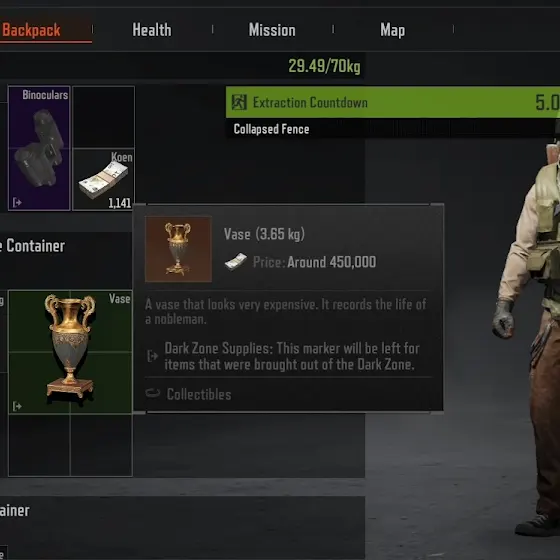Click the empty slot beside Binoculars

click(104, 117)
